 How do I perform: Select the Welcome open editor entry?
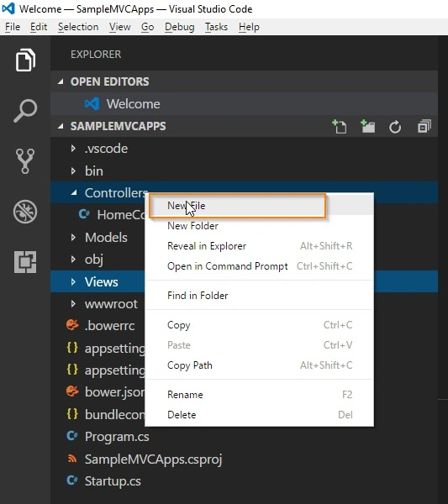tap(244, 104)
